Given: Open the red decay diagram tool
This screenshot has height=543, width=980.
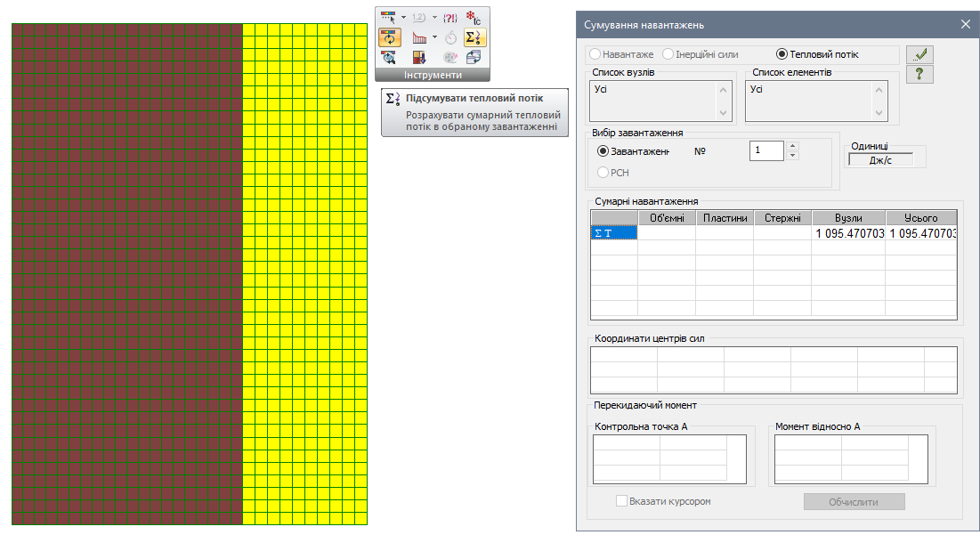Looking at the screenshot, I should pos(420,37).
